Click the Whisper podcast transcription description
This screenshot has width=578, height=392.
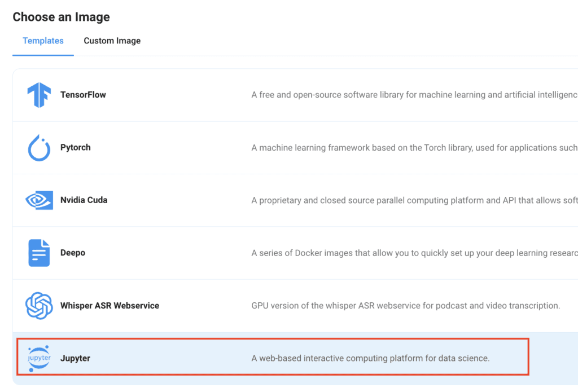[x=405, y=305]
